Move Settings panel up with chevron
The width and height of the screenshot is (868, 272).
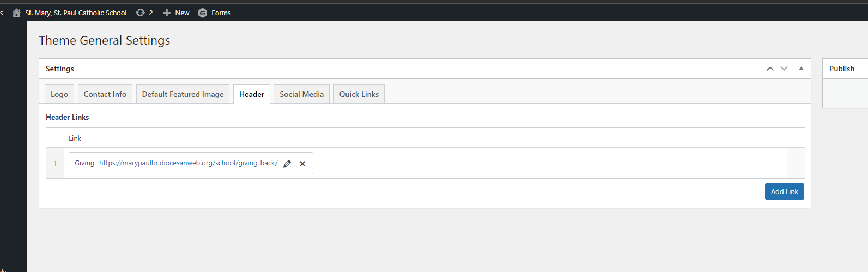[770, 69]
